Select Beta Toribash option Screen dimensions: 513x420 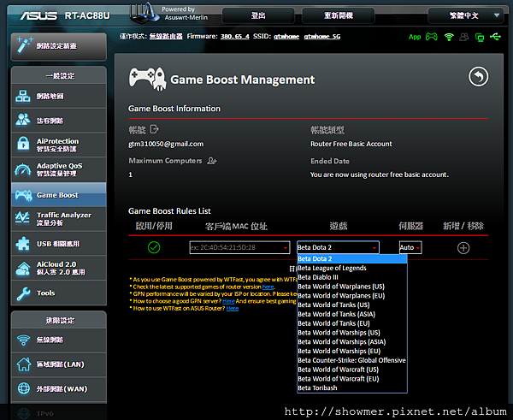pyautogui.click(x=352, y=387)
